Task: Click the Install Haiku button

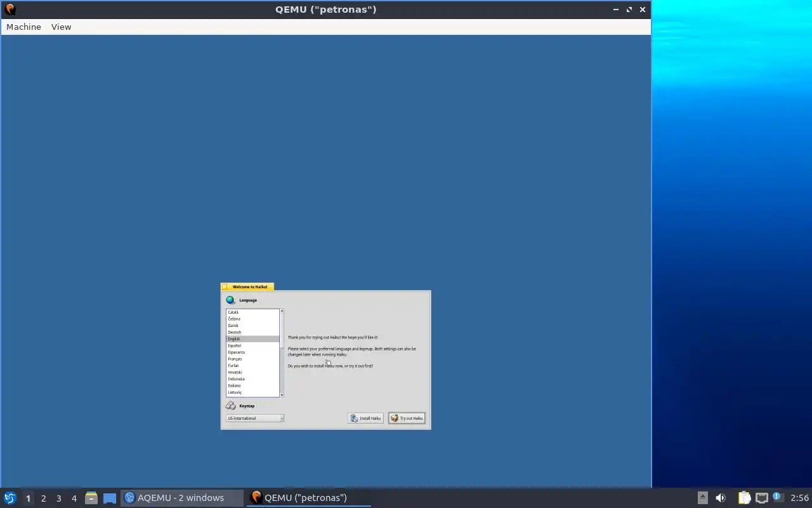Action: [365, 418]
